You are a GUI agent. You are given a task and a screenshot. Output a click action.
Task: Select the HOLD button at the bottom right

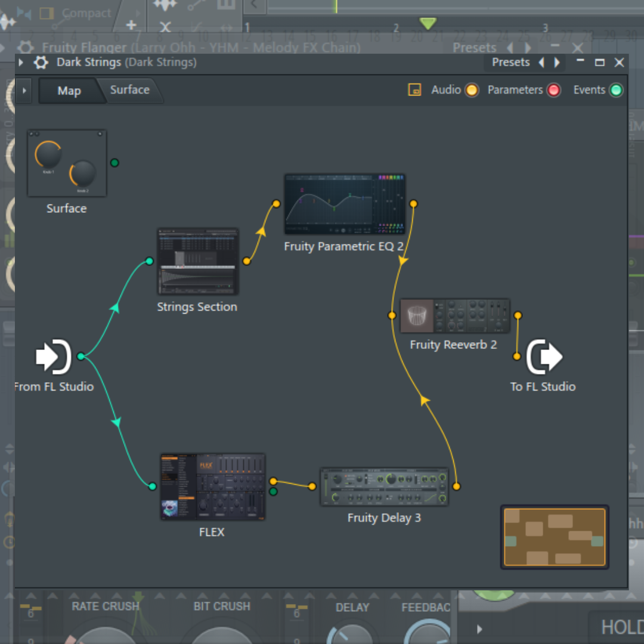622,627
